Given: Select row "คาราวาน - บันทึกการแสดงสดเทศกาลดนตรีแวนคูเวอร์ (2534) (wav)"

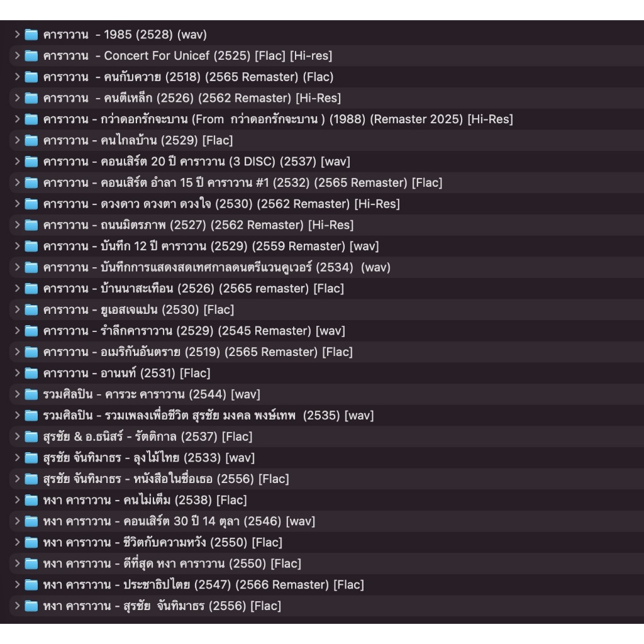Looking at the screenshot, I should click(326, 267).
